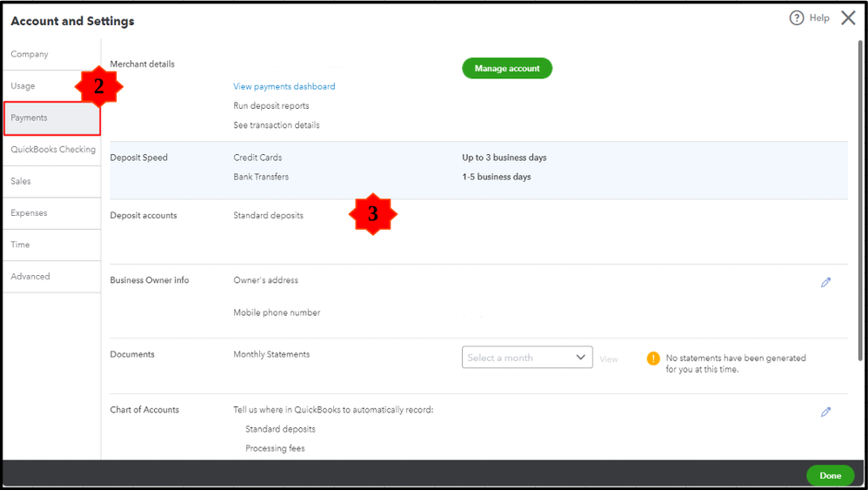The width and height of the screenshot is (868, 490).
Task: Open the Company settings tab
Action: (x=52, y=54)
